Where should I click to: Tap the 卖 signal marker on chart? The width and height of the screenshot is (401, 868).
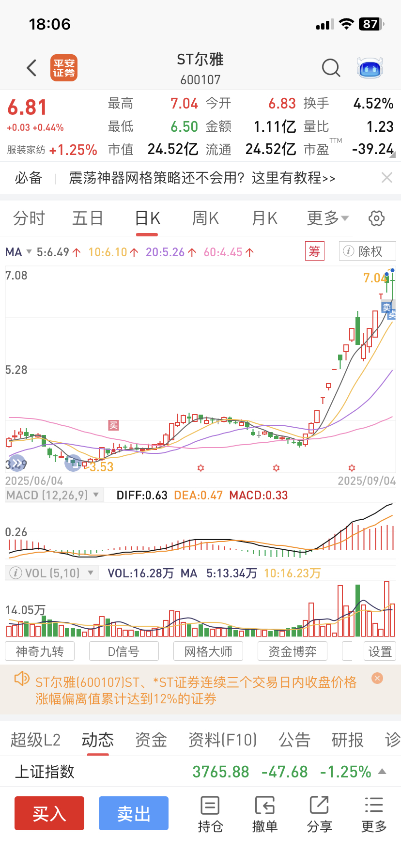[386, 307]
